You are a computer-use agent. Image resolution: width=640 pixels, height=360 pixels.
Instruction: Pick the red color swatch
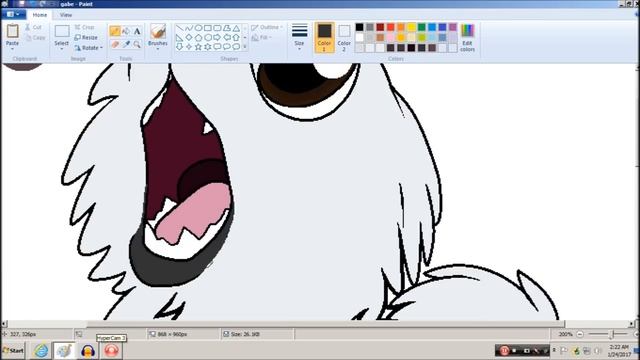click(391, 27)
